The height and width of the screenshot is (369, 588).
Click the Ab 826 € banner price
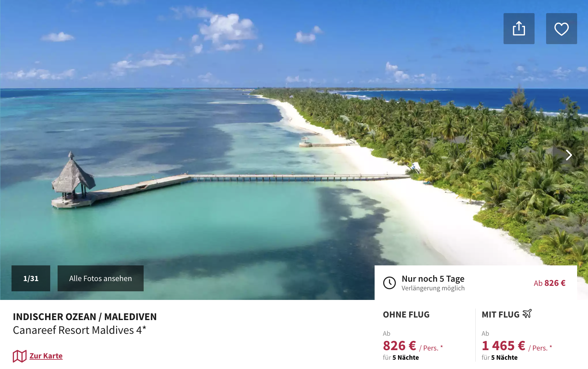[550, 283]
